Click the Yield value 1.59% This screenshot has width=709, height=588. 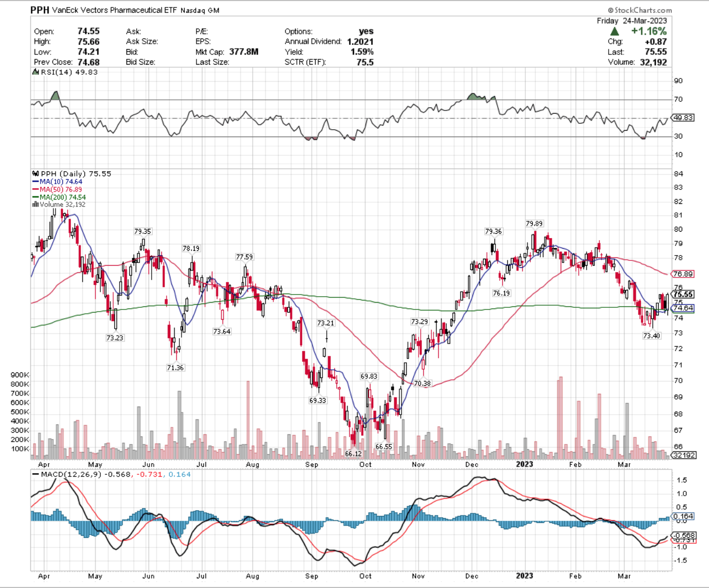click(362, 52)
